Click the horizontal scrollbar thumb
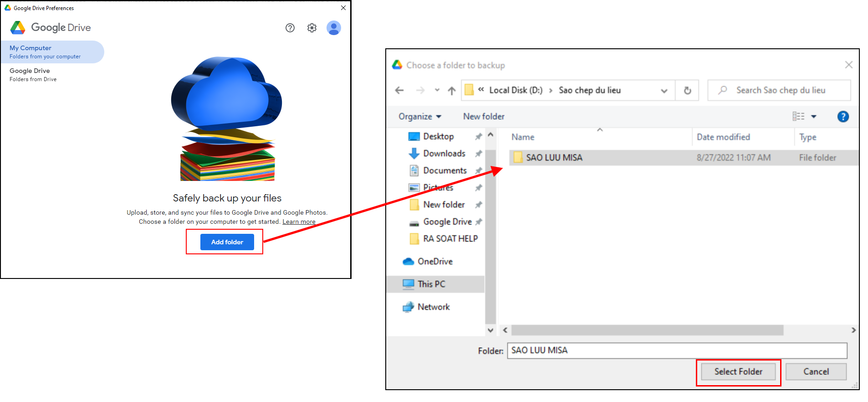 (x=647, y=330)
